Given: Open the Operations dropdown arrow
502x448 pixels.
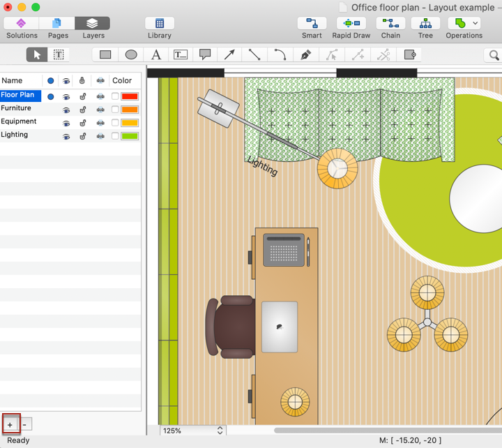Looking at the screenshot, I should click(476, 23).
